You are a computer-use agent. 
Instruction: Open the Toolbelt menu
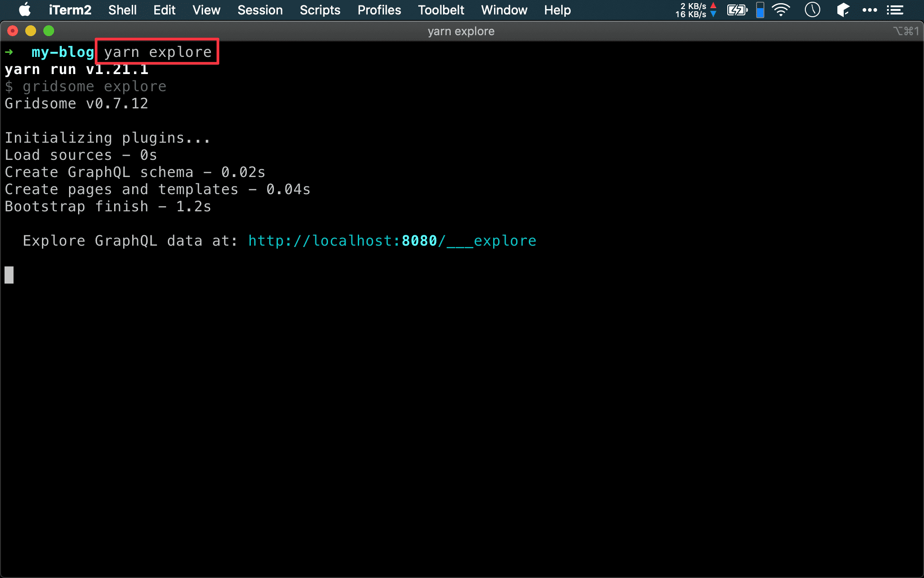point(441,10)
